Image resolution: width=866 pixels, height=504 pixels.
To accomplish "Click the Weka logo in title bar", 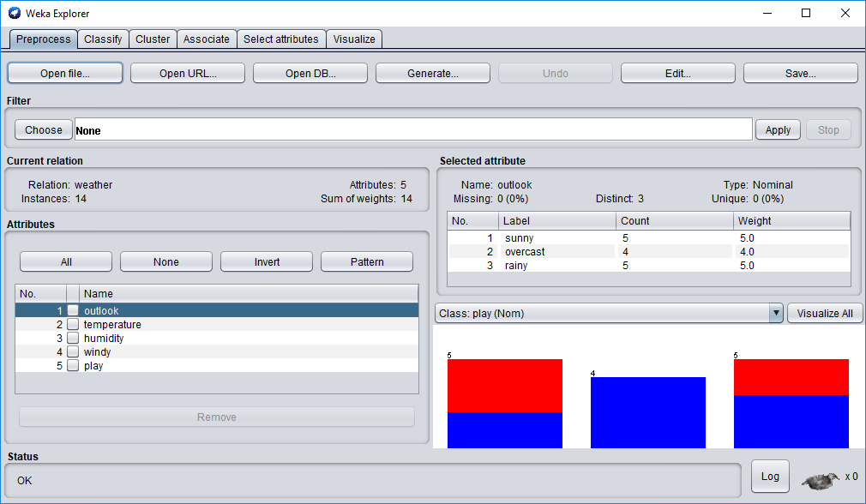I will coord(14,13).
